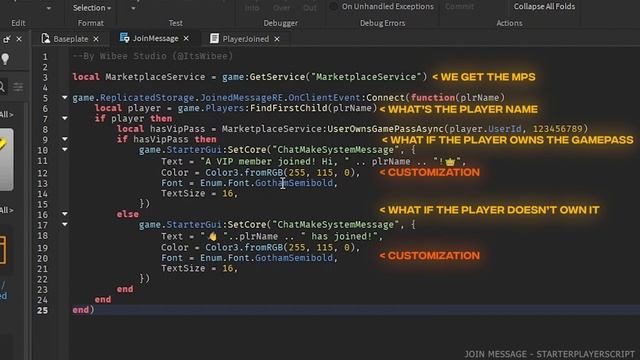Viewport: 640px width, 360px height.
Task: Click the lightbulb icon in left panel
Action: pyautogui.click(x=5, y=59)
